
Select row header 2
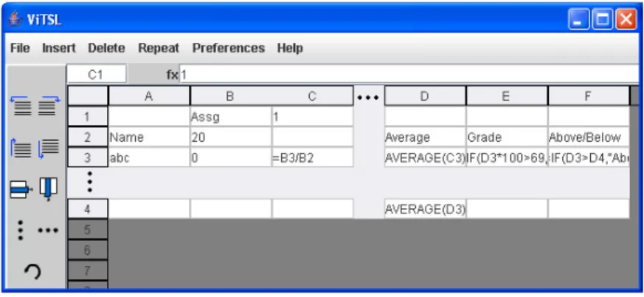point(87,137)
